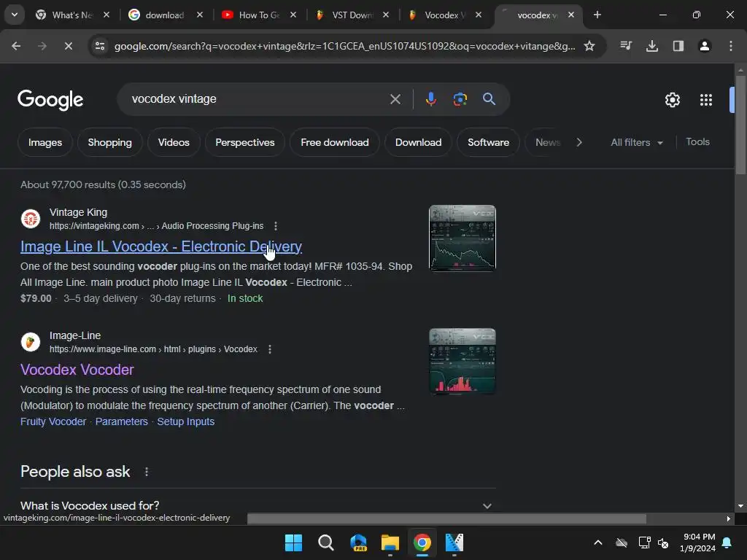Open clock and date in taskbar
Screen dimensions: 747x560
697,542
